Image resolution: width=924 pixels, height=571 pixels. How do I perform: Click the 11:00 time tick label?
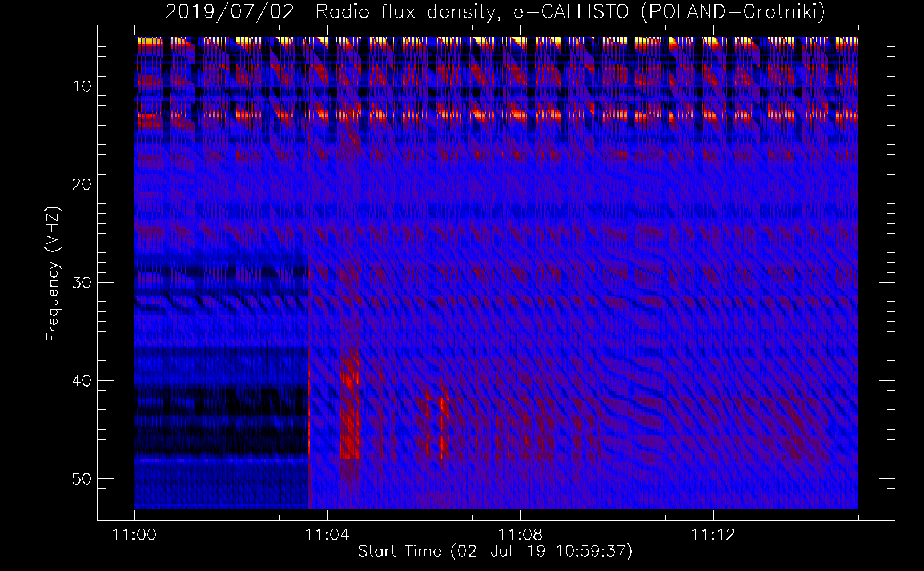(x=135, y=535)
